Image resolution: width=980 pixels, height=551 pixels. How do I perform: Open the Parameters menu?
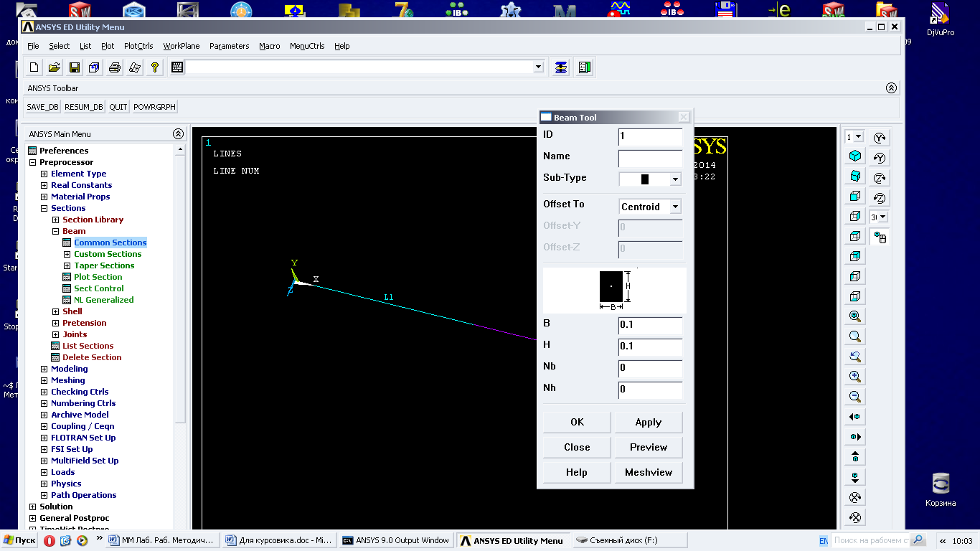coord(230,46)
